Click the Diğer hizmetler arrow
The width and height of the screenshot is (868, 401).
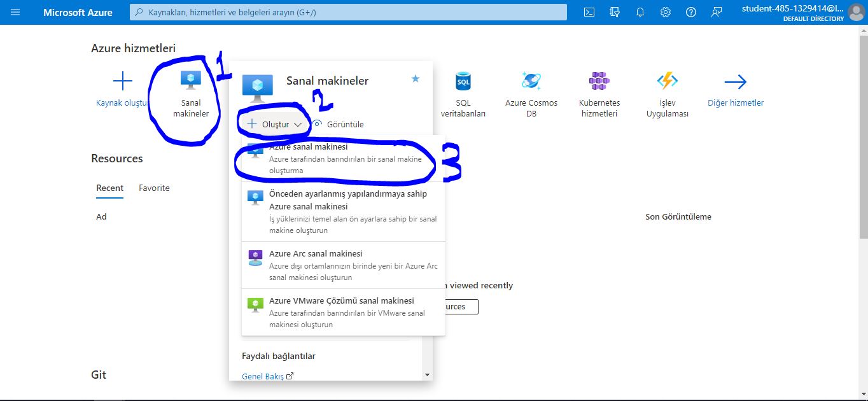[736, 81]
